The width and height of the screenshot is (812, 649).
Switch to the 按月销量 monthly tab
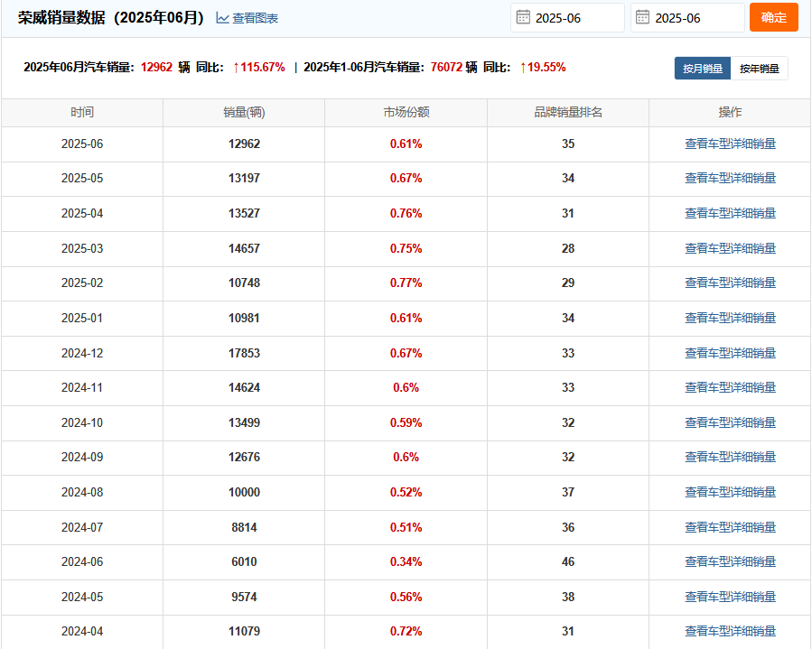[702, 69]
